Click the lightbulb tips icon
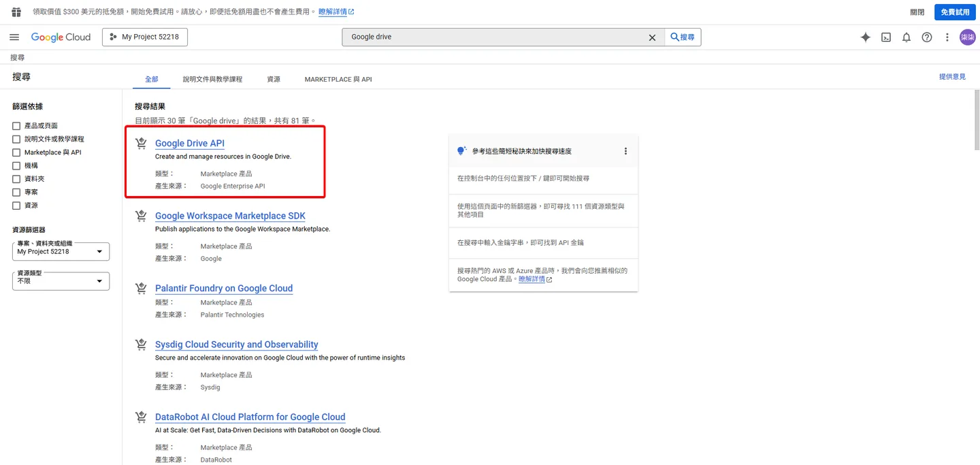The height and width of the screenshot is (465, 980). [x=462, y=151]
